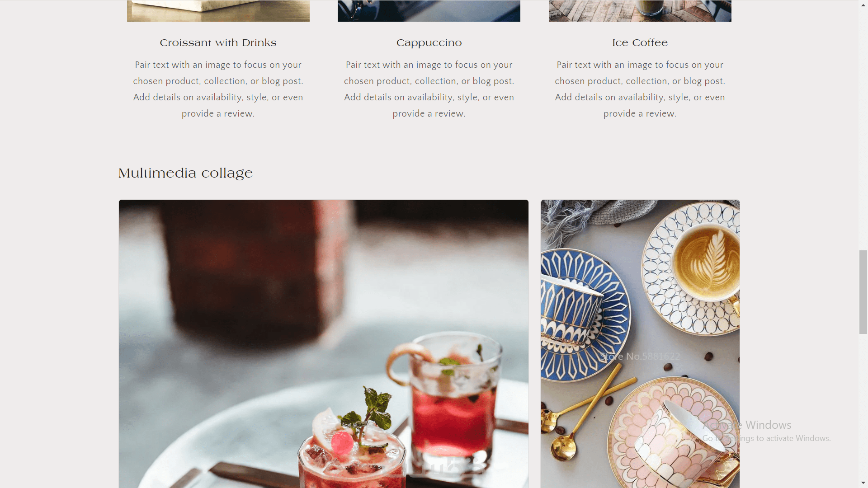Image resolution: width=868 pixels, height=488 pixels.
Task: Click the description text under Cappuccino
Action: click(429, 89)
